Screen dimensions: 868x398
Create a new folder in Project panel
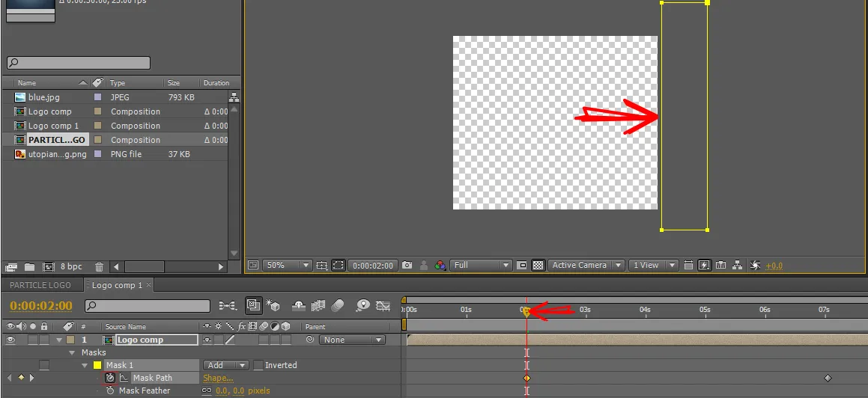tap(30, 266)
